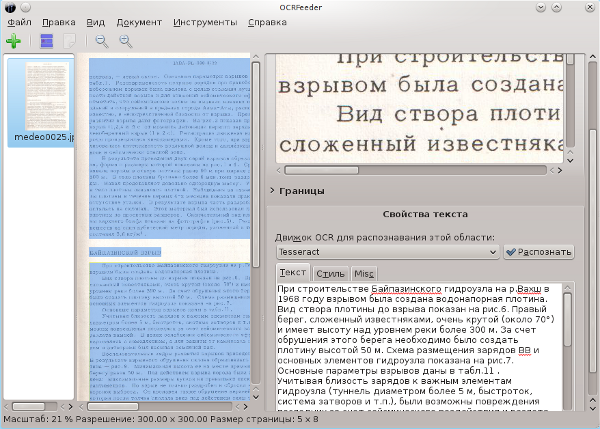Click the recognized text vertical scrollbar
This screenshot has width=600, height=429.
point(568,320)
